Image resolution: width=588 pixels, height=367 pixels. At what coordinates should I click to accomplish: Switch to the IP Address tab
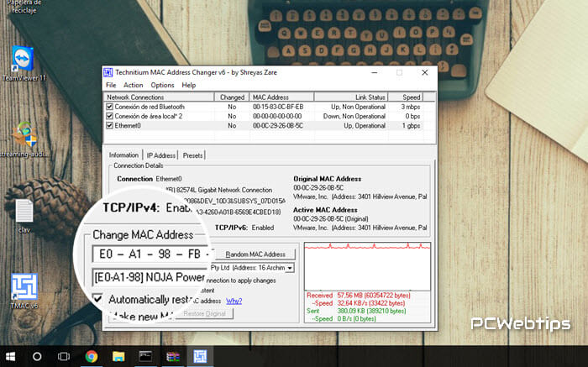tap(161, 155)
